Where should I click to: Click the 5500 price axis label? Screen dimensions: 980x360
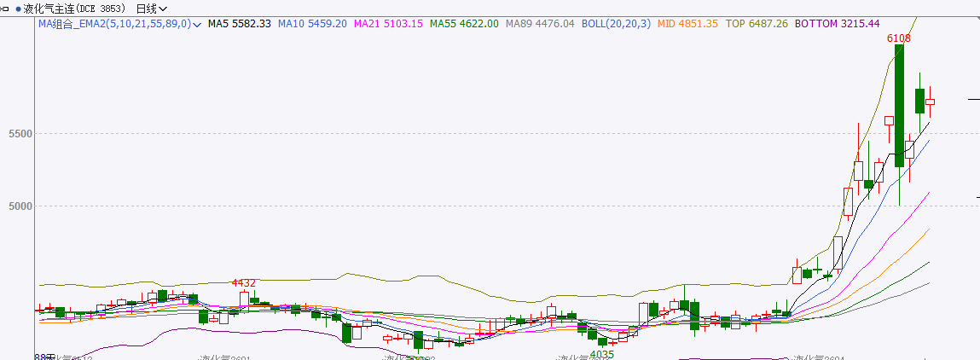click(x=18, y=134)
